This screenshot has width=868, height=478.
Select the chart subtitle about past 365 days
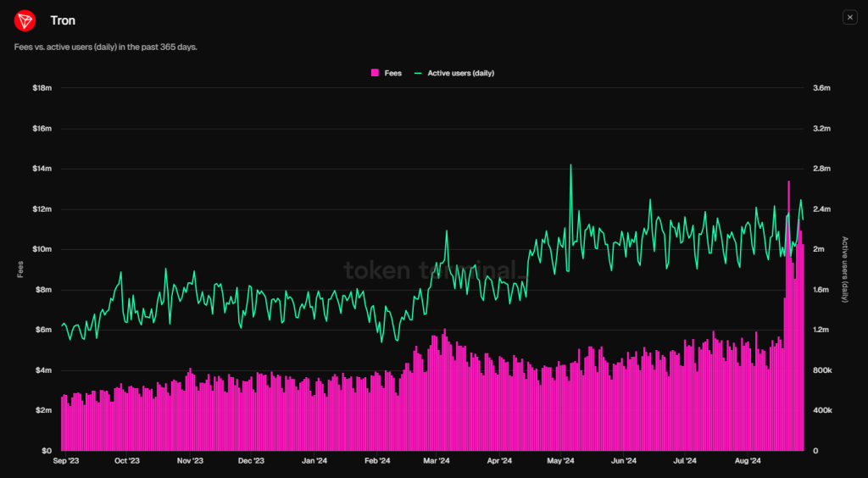pos(106,47)
